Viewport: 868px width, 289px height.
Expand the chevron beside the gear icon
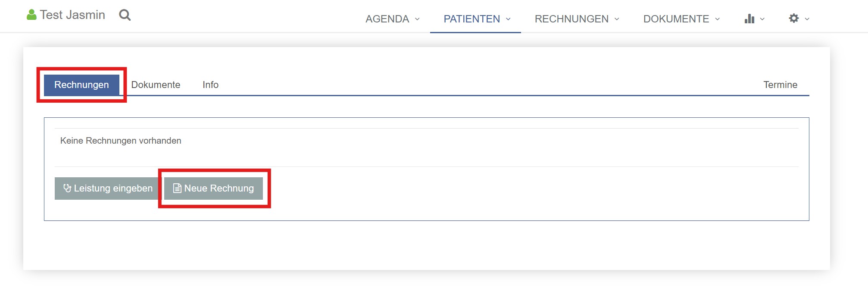tap(807, 19)
